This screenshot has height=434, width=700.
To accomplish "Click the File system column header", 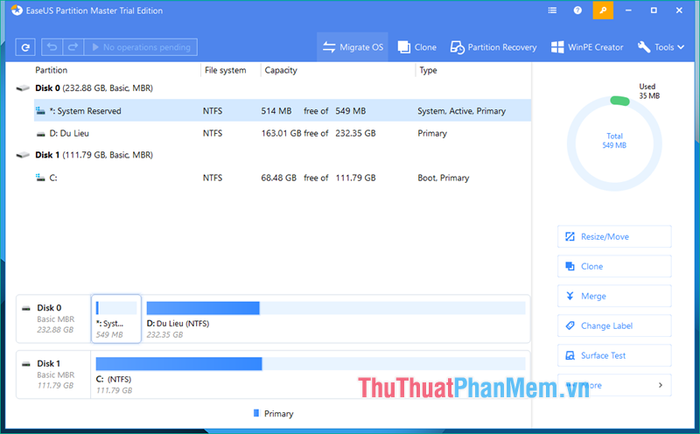I will point(225,70).
